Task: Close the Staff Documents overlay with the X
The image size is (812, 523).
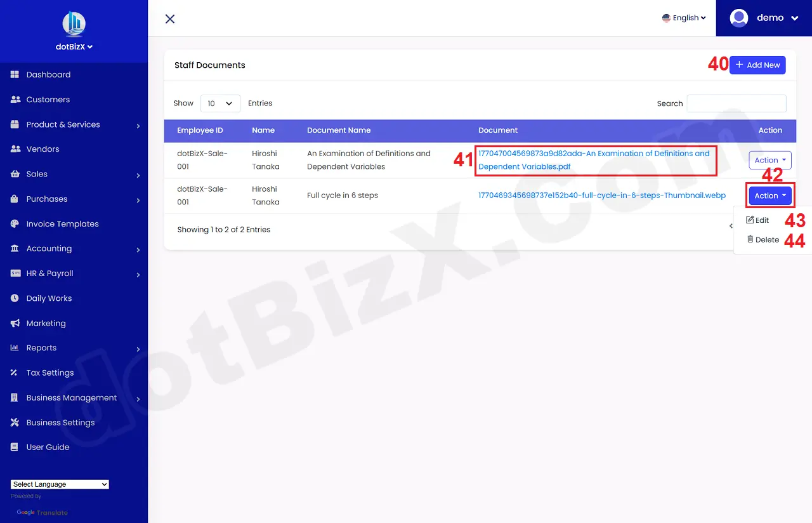Action: [169, 18]
